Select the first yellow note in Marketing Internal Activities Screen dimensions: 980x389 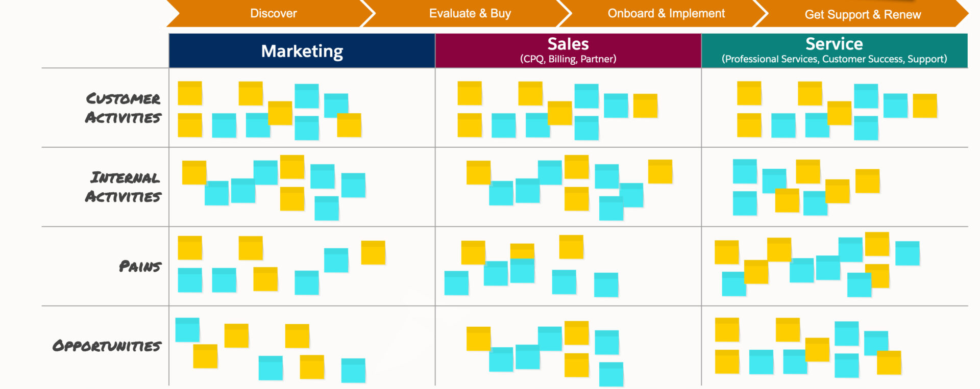click(x=194, y=173)
